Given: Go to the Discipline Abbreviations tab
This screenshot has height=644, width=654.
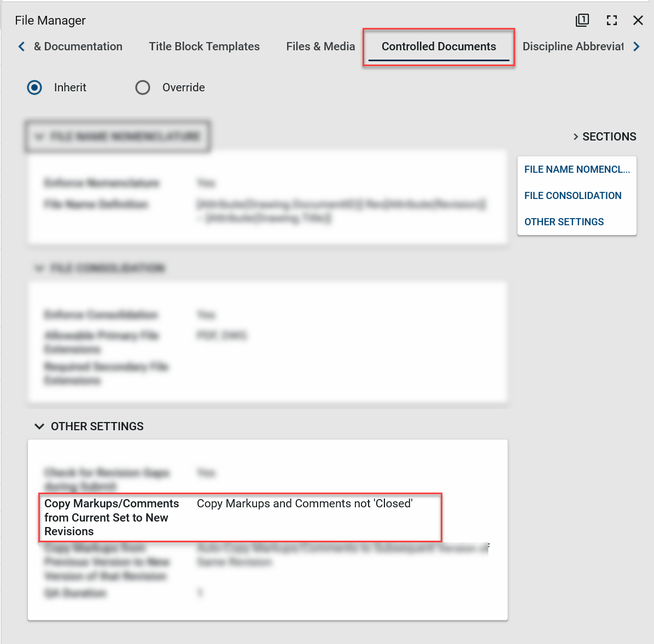Looking at the screenshot, I should (x=573, y=46).
